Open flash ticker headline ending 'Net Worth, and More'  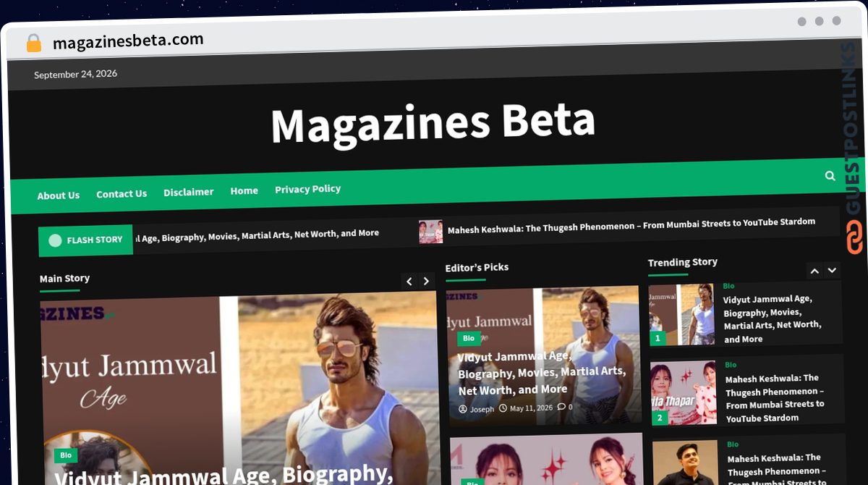(256, 235)
